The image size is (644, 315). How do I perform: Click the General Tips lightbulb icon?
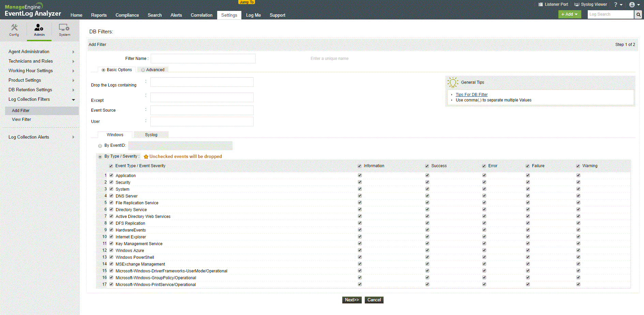(x=453, y=82)
